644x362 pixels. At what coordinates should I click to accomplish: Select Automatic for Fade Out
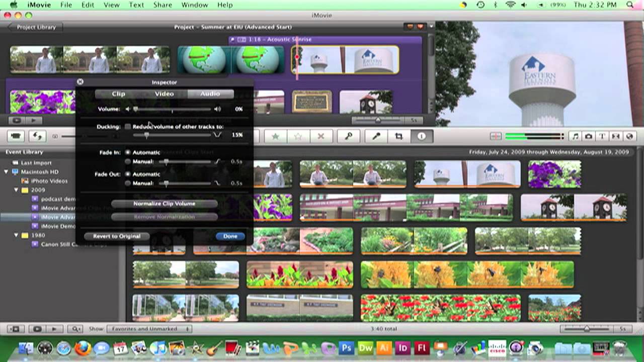coord(128,174)
